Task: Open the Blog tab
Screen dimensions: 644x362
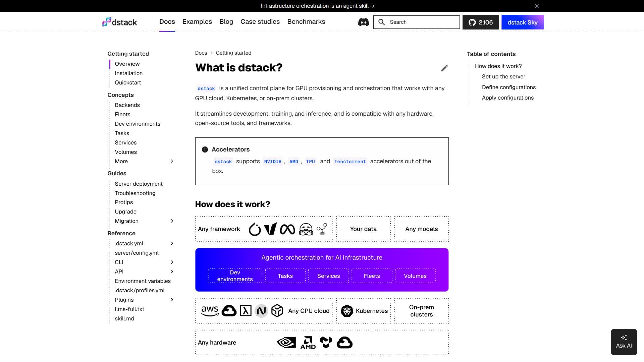Action: [x=226, y=22]
